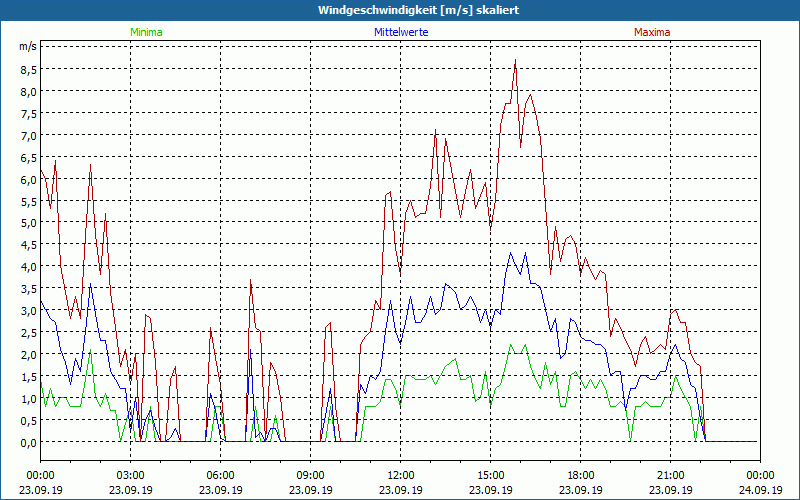The image size is (800, 500).
Task: Click the '0,0' y-axis value
Action: coord(28,442)
